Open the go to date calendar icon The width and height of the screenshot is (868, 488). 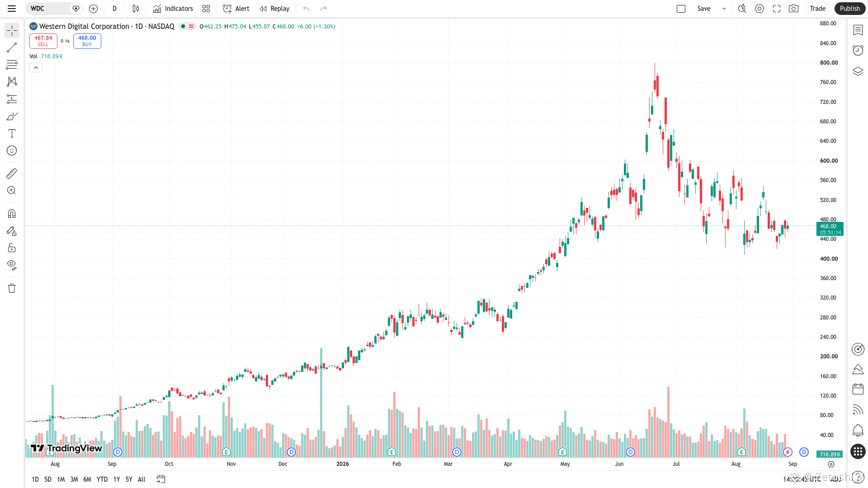click(160, 479)
